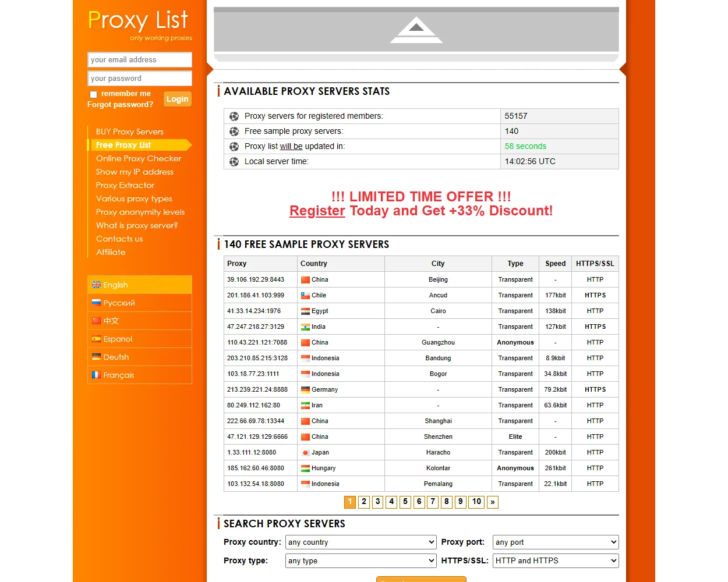Click the email address input field
The height and width of the screenshot is (582, 728).
[x=140, y=60]
